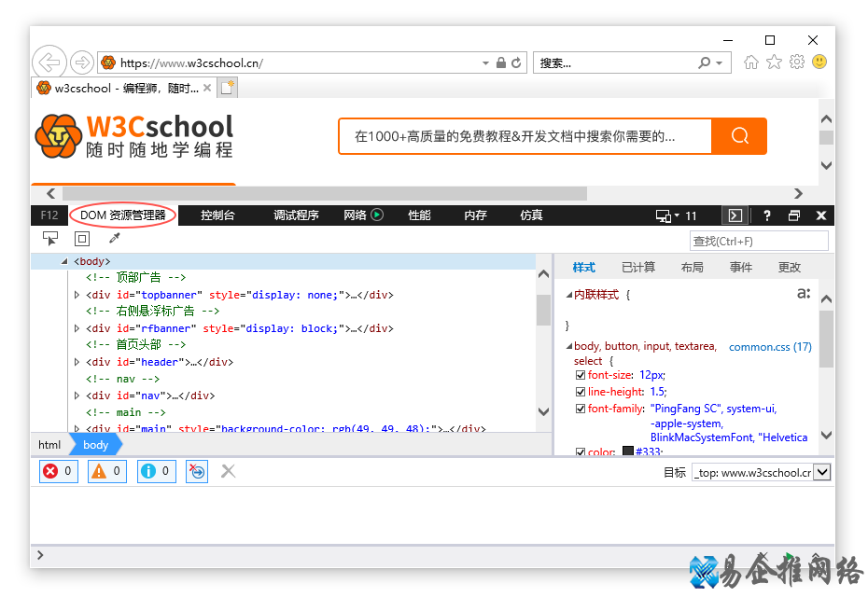The height and width of the screenshot is (597, 868).
Task: Toggle the error count filter button
Action: pos(57,471)
